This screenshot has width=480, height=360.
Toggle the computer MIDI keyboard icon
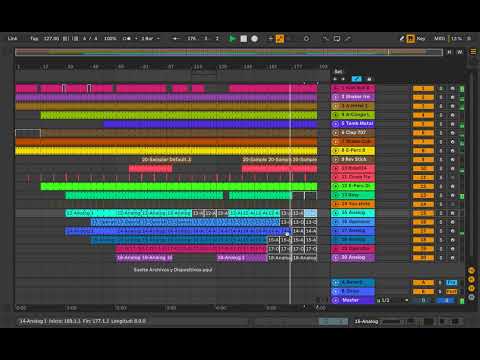tap(410, 39)
